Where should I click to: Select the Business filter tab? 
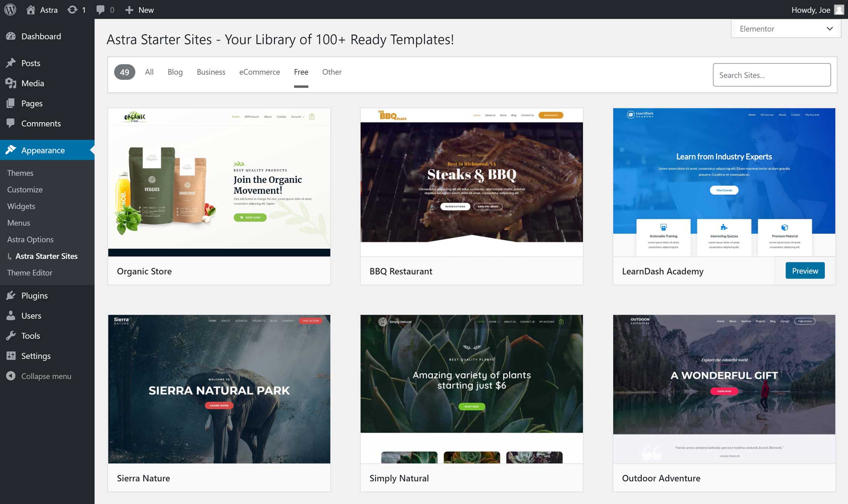point(210,71)
